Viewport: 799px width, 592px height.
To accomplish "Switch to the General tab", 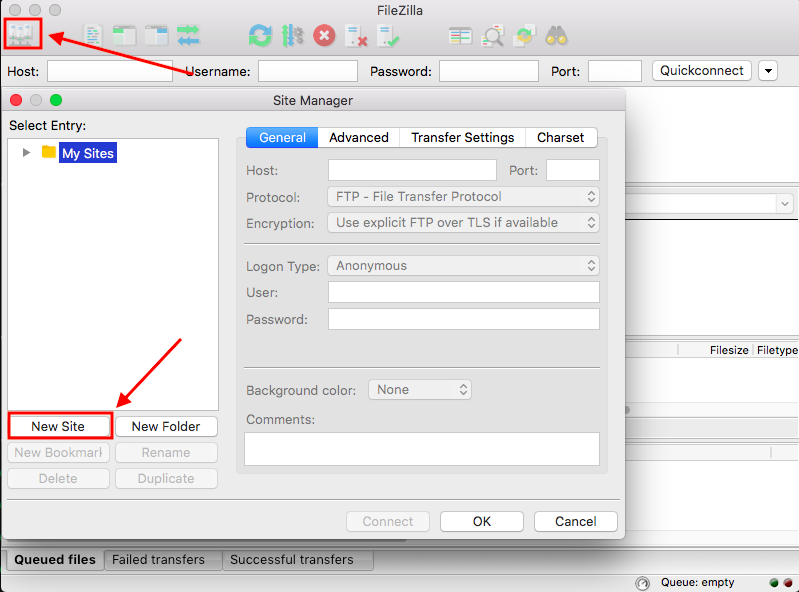I will 282,138.
